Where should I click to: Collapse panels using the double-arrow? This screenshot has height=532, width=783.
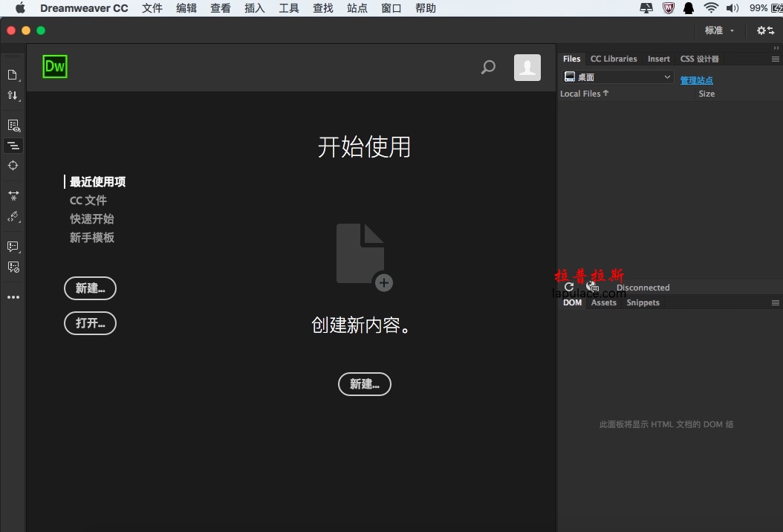776,48
